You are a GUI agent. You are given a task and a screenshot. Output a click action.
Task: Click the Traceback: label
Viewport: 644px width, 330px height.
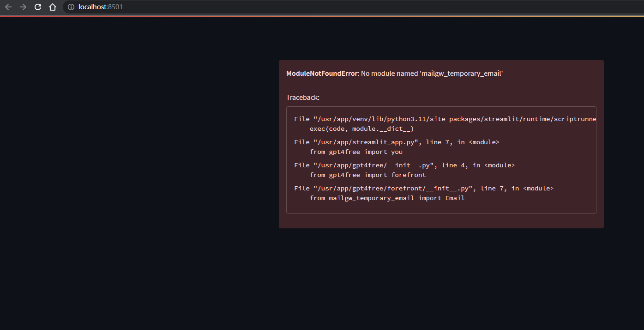[303, 98]
